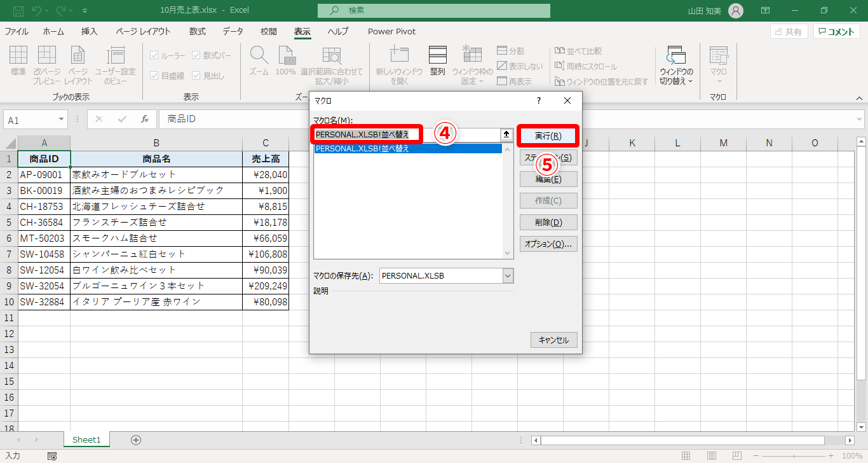Expand the formula bar with the chevron
Image resolution: width=868 pixels, height=463 pixels.
tap(859, 119)
